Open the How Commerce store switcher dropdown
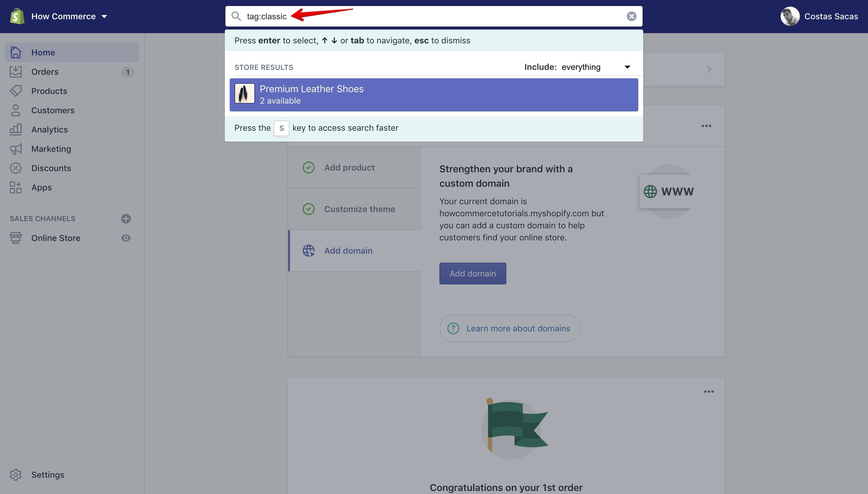 coord(69,16)
